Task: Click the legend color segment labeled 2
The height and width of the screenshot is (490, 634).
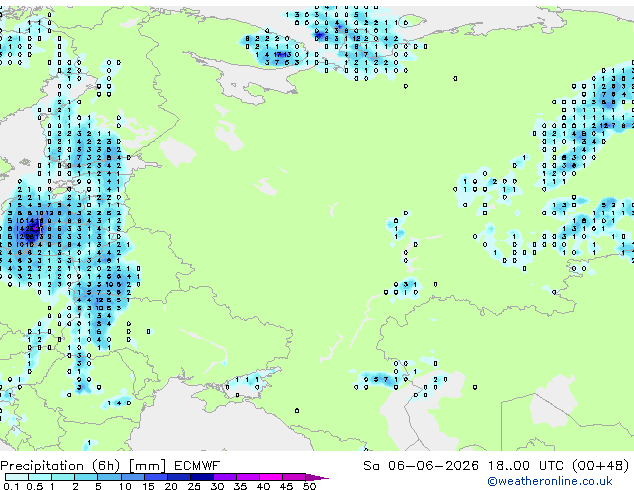Action: pos(86,477)
